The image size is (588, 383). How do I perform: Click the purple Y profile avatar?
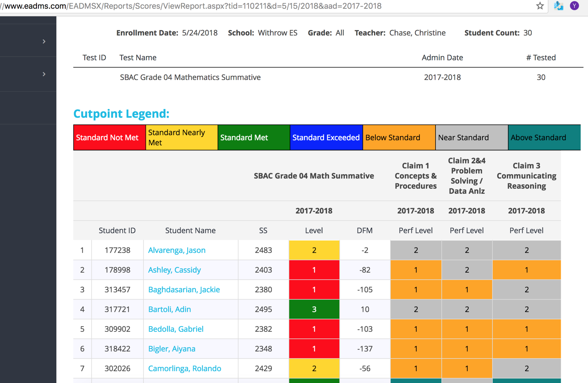[574, 6]
